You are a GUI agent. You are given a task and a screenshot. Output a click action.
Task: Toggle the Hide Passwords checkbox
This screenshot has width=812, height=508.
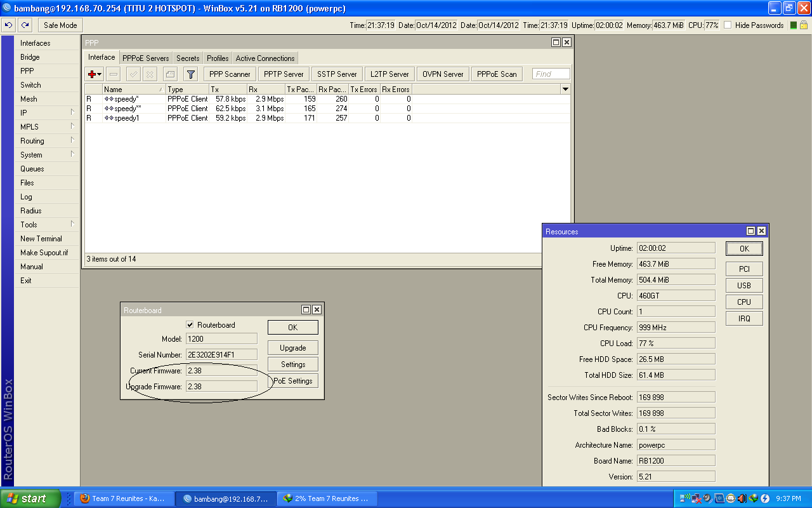(x=728, y=25)
